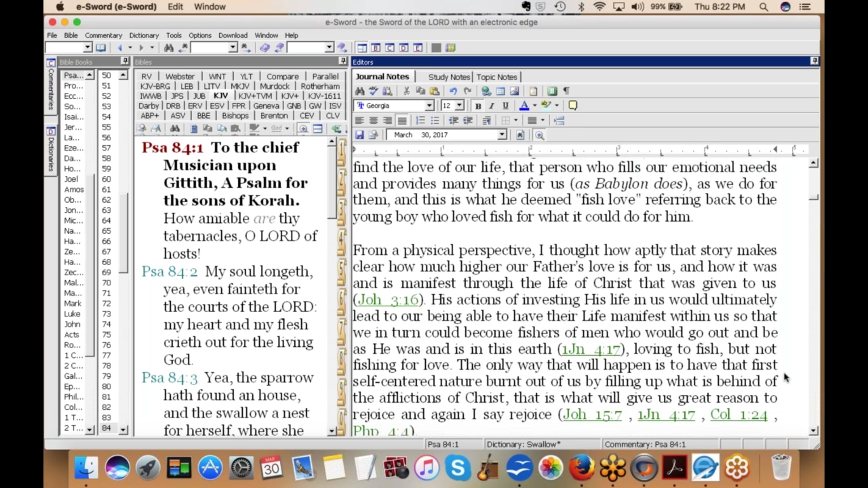Click the spell check icon in editor toolbar
Image resolution: width=868 pixels, height=488 pixels.
tap(374, 91)
